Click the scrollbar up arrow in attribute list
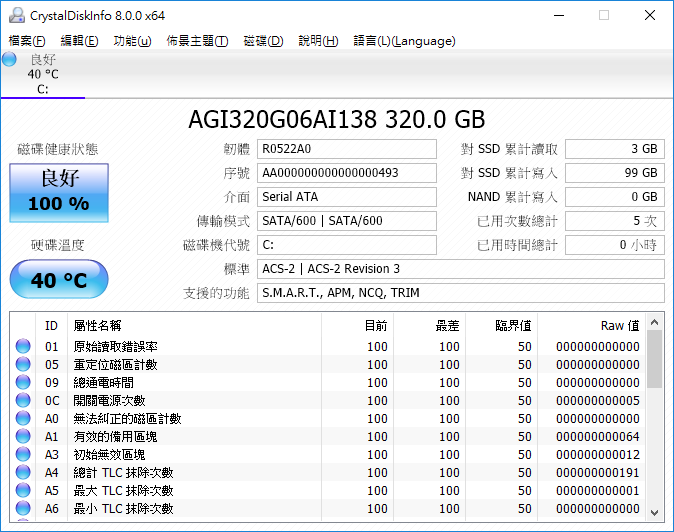The width and height of the screenshot is (674, 532). tap(655, 322)
